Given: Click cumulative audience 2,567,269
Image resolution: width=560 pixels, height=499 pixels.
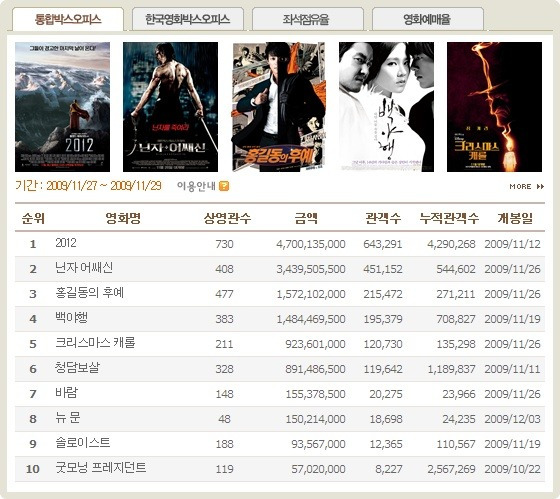Looking at the screenshot, I should click(451, 469).
